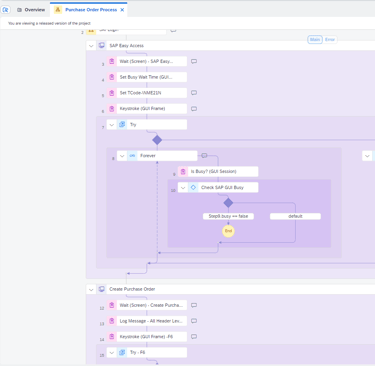The image size is (375, 366).
Task: Open comment on Keystroke (GUI Frame) step 6
Action: (x=194, y=109)
